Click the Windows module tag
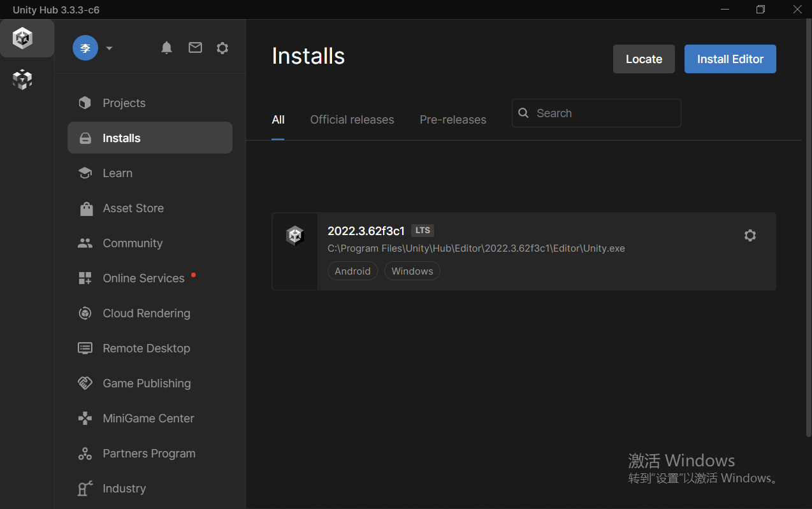 pos(412,271)
